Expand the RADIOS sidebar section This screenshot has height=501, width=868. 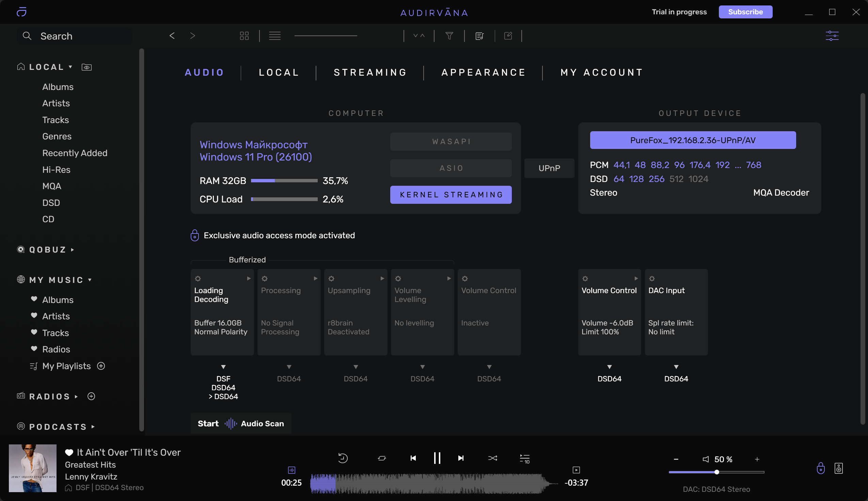coord(76,396)
